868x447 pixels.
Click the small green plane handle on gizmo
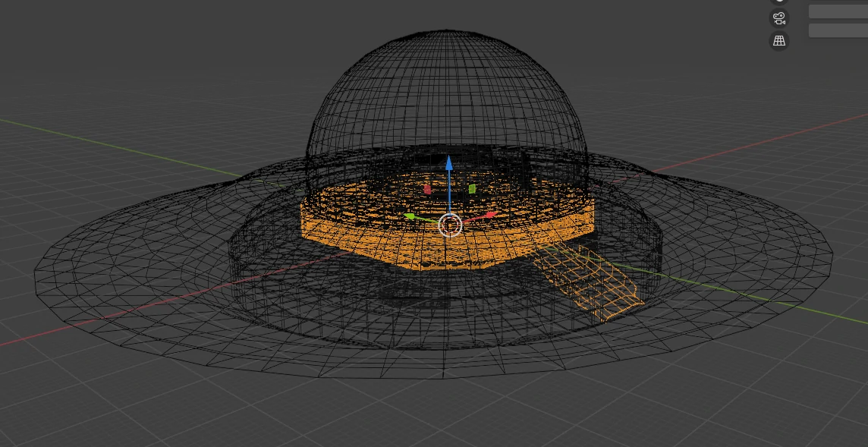472,188
